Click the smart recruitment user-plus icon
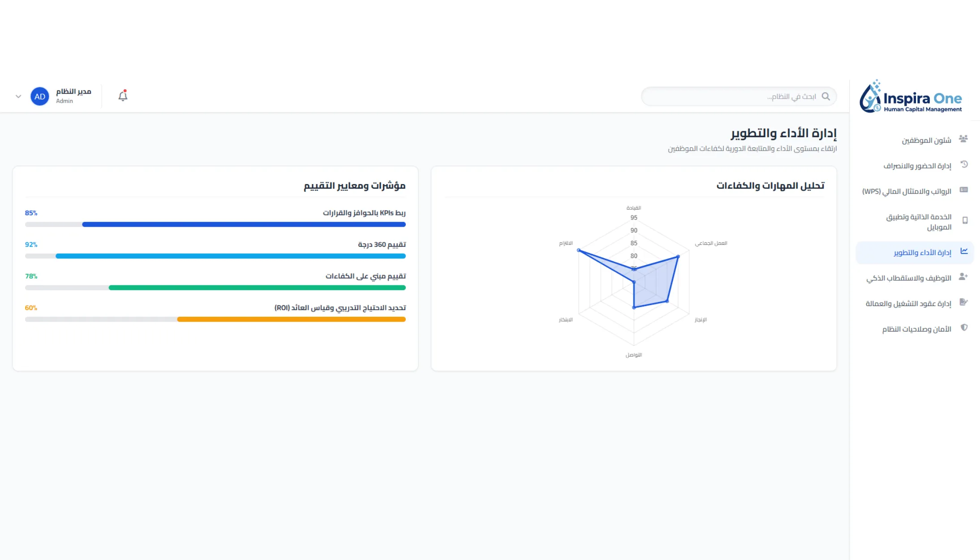The image size is (980, 560). [963, 277]
